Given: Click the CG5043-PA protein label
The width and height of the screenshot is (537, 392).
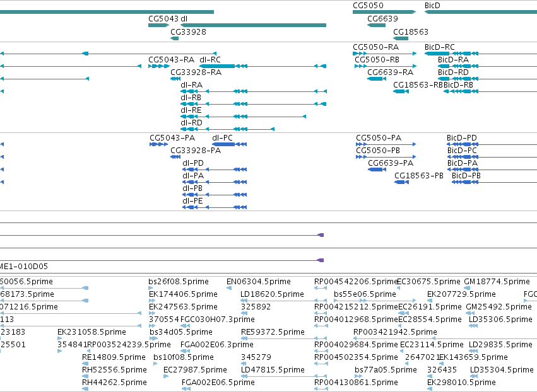Looking at the screenshot, I should click(x=172, y=138).
